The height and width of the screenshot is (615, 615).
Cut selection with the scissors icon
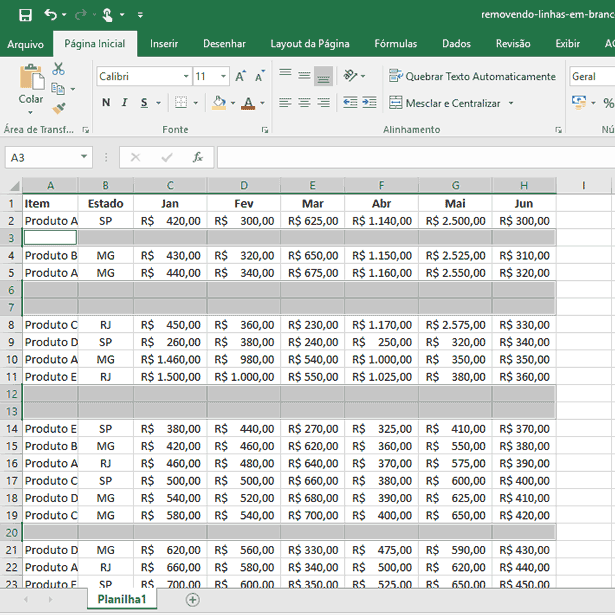point(58,69)
